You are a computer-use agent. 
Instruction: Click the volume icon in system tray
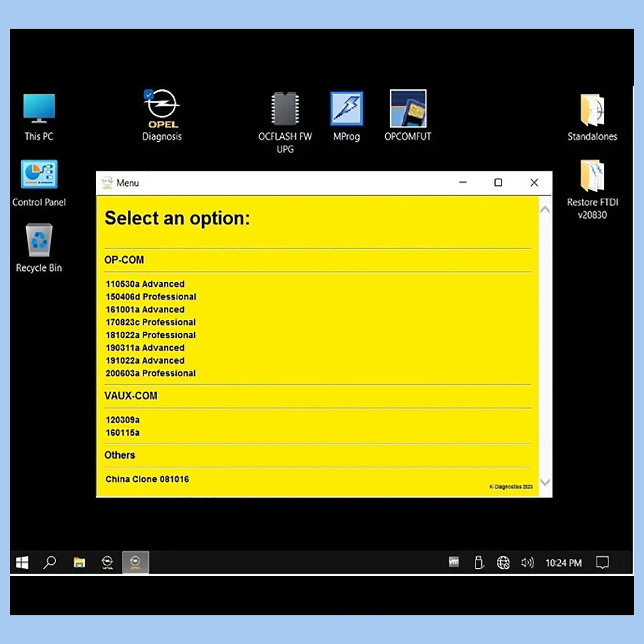point(527,563)
